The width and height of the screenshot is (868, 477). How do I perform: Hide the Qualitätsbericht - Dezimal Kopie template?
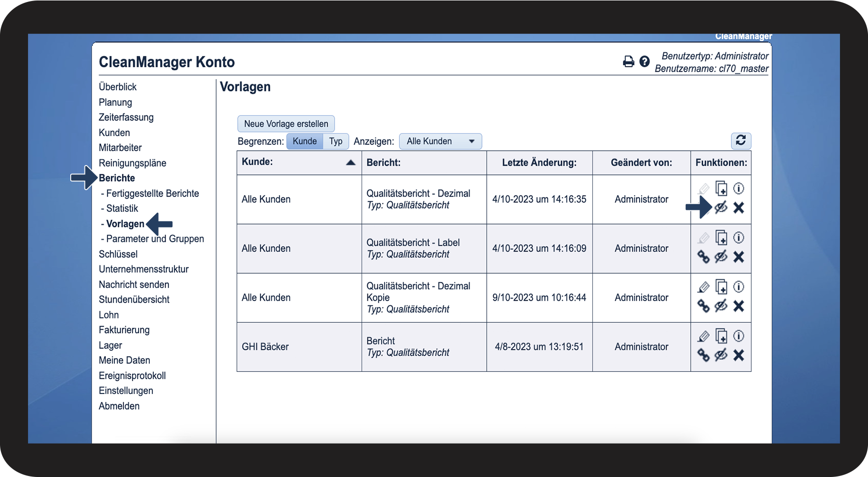point(721,306)
